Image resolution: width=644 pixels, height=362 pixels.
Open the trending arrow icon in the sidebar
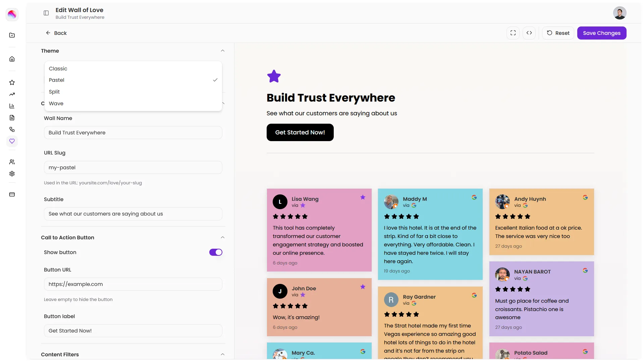coord(12,94)
